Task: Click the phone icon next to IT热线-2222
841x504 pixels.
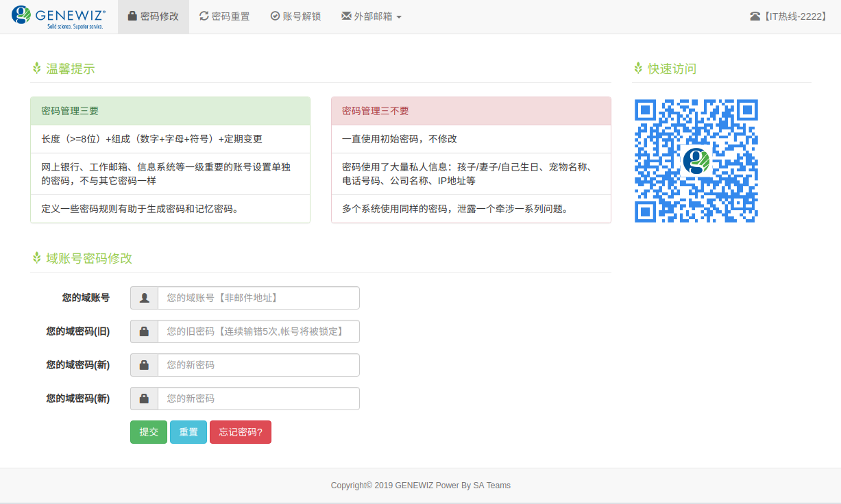Action: pos(755,16)
